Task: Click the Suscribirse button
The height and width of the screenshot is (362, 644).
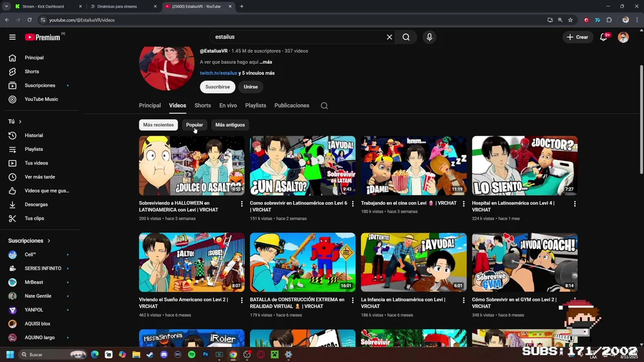Action: (217, 87)
